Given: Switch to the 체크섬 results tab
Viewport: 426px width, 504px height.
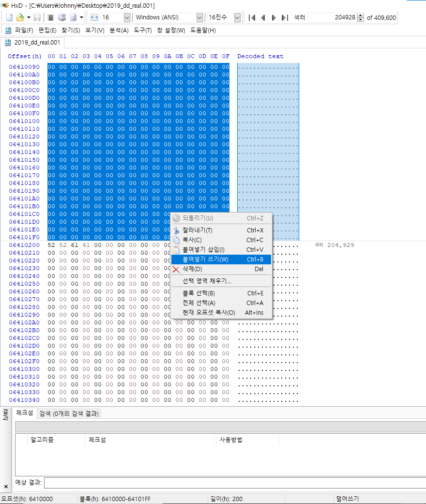Looking at the screenshot, I should tap(24, 412).
